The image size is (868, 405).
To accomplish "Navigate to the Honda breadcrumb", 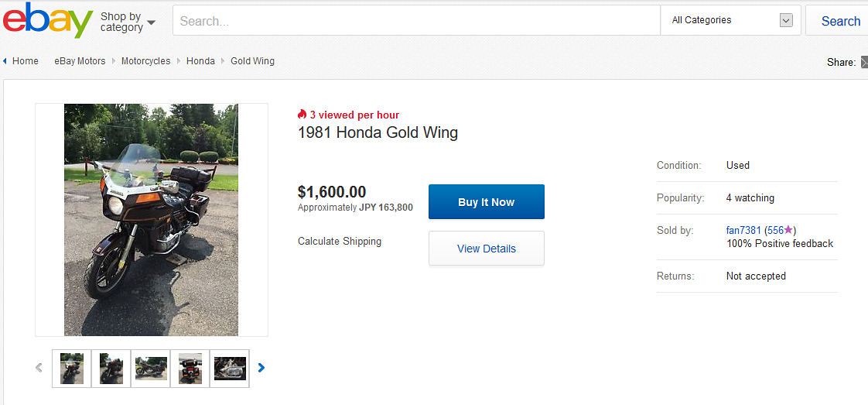I will pyautogui.click(x=200, y=61).
